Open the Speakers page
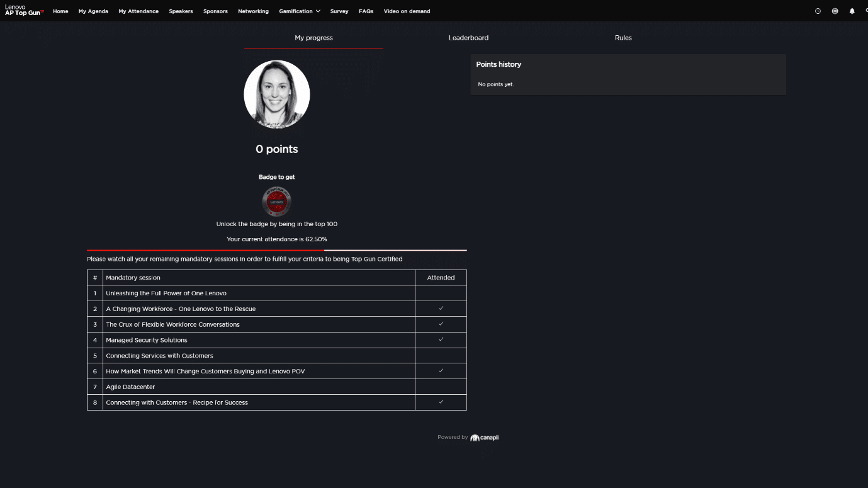The height and width of the screenshot is (488, 868). [181, 11]
